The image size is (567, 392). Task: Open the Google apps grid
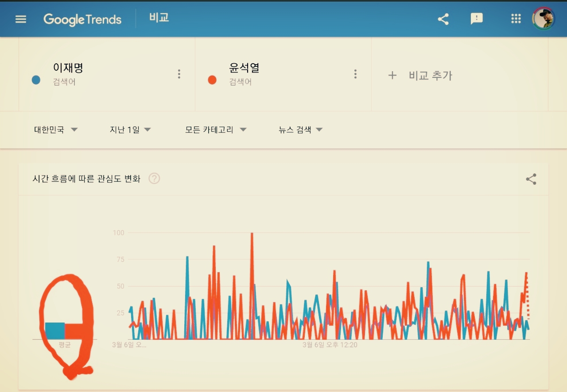[x=516, y=19]
